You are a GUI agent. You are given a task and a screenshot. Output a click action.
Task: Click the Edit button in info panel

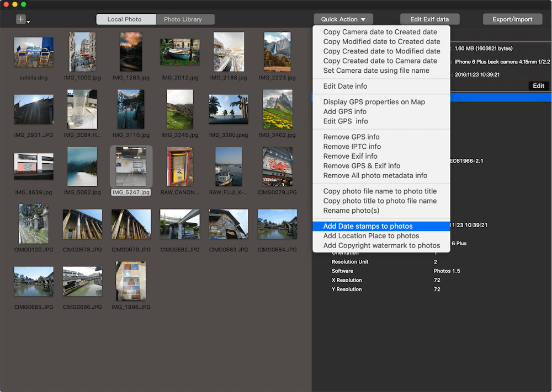coord(538,86)
